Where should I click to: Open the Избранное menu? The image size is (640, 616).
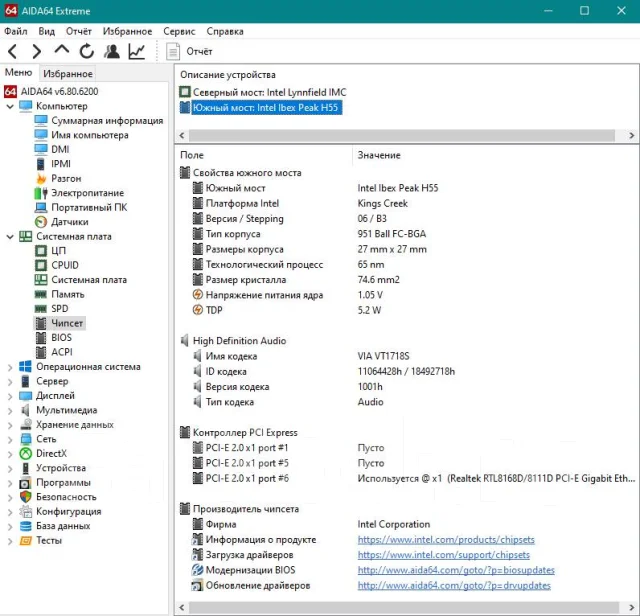point(127,31)
